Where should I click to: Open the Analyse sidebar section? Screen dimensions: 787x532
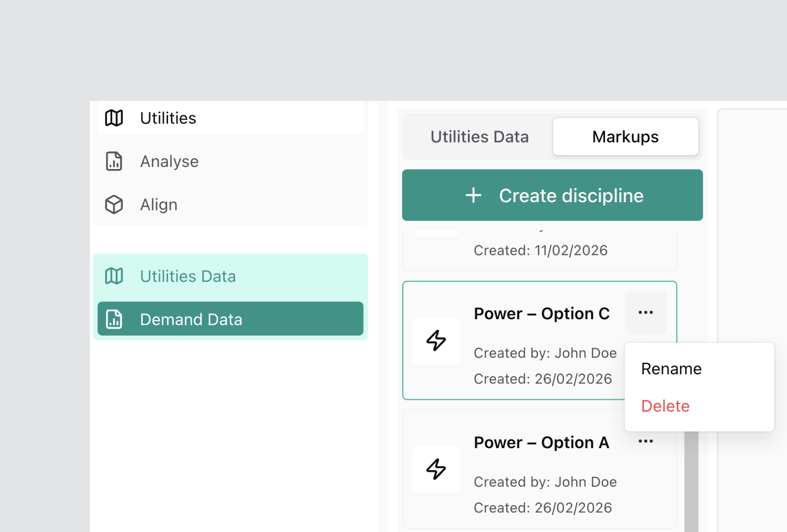coord(170,161)
